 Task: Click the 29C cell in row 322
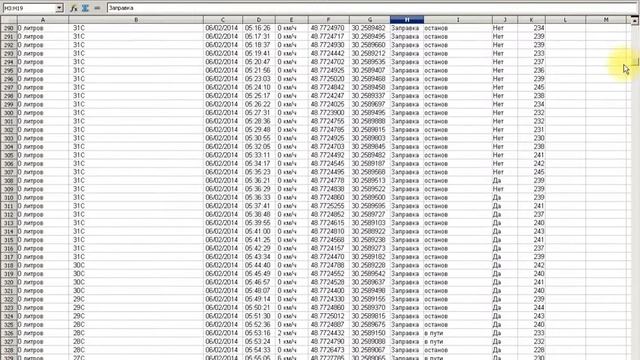(x=136, y=299)
